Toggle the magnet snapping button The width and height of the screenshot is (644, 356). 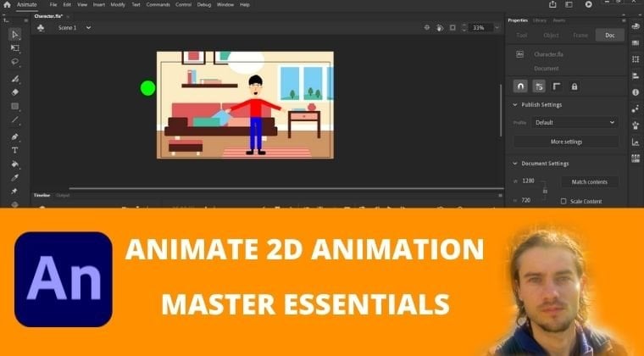(x=520, y=86)
